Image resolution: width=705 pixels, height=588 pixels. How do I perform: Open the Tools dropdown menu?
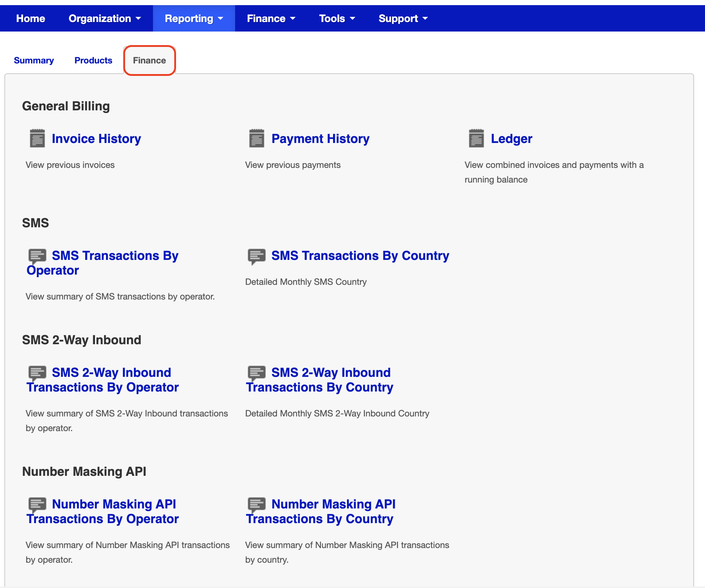(x=337, y=18)
